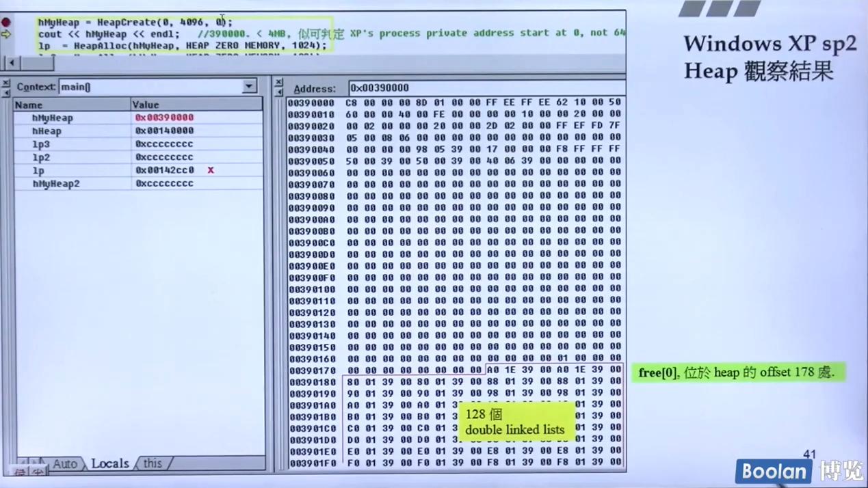Screen dimensions: 868x488
Task: Switch to the Auto tab
Action: 65,464
